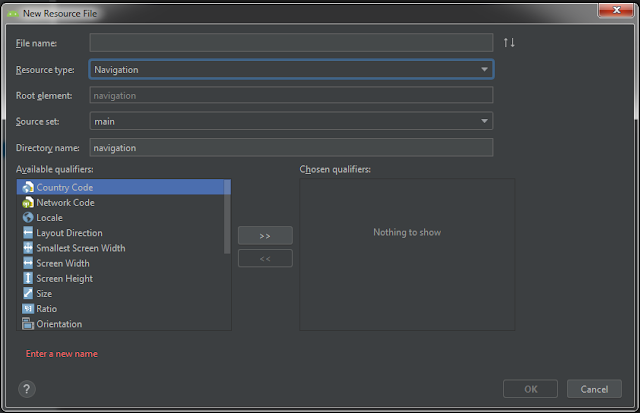
Task: Click the Ratio qualifier icon
Action: (x=28, y=309)
